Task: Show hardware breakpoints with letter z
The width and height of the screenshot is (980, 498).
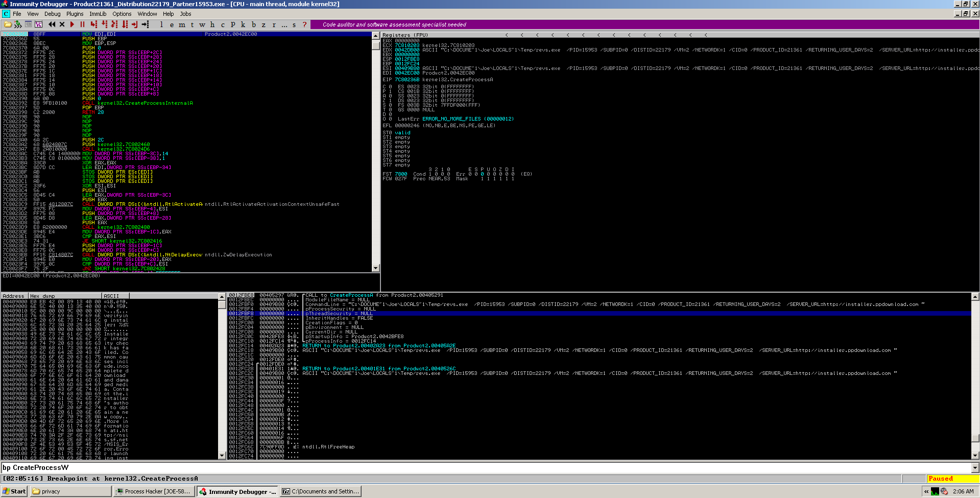Action: [264, 25]
